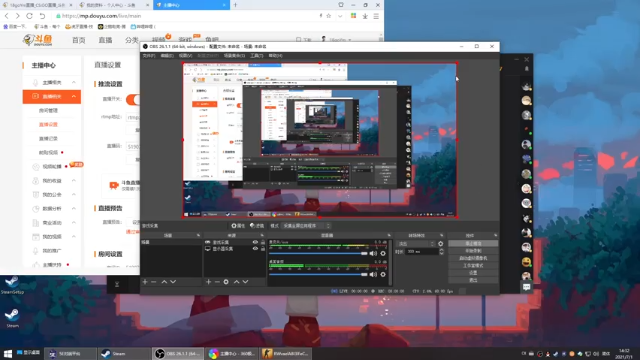Adjust transition duration stepper arrows
The width and height of the screenshot is (640, 360).
click(441, 252)
